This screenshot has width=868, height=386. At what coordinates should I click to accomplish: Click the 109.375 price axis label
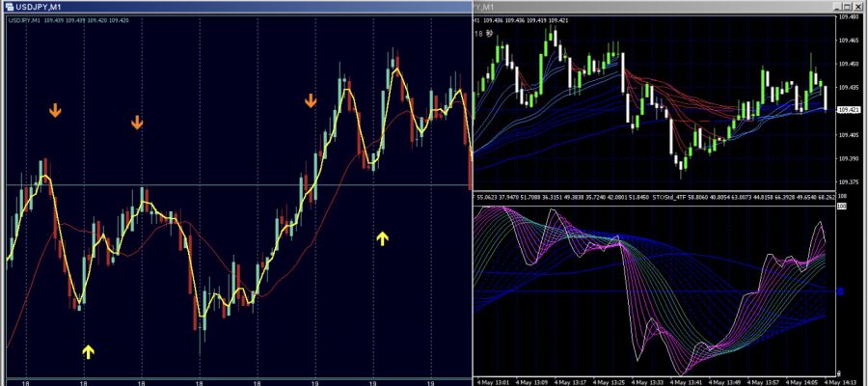point(849,181)
